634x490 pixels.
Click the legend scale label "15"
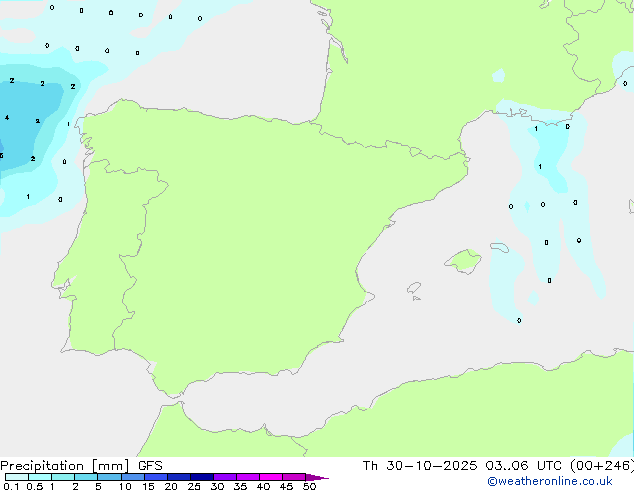(x=148, y=486)
